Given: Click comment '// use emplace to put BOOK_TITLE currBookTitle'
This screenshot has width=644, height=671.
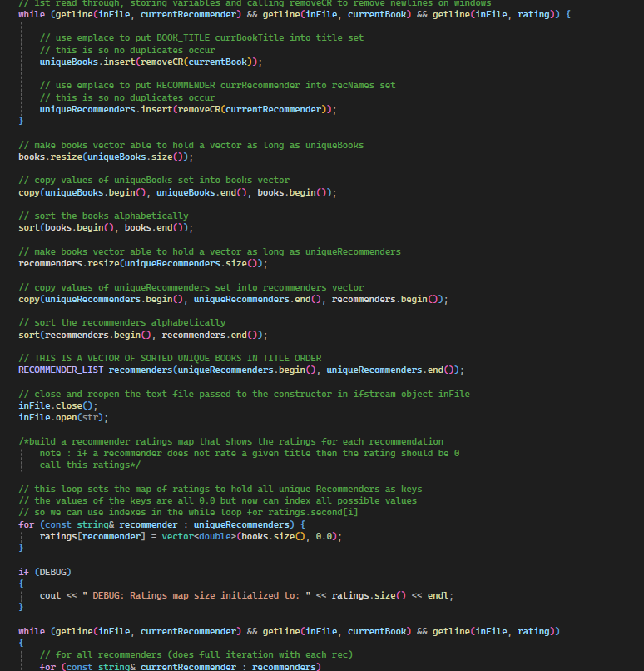Looking at the screenshot, I should (x=201, y=37).
